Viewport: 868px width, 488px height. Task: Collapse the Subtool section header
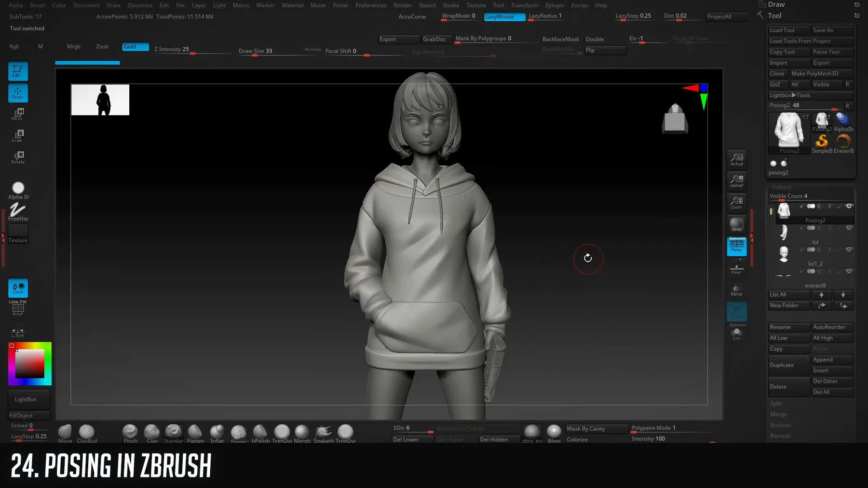[781, 187]
